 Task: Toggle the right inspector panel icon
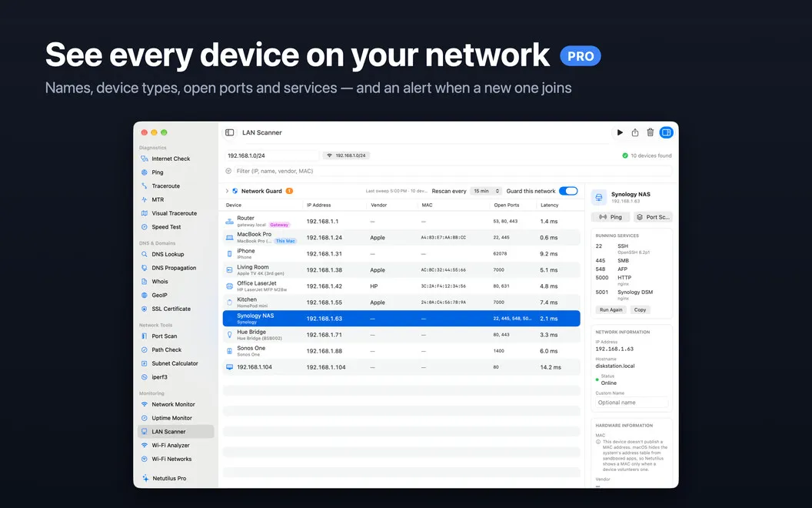pos(667,132)
